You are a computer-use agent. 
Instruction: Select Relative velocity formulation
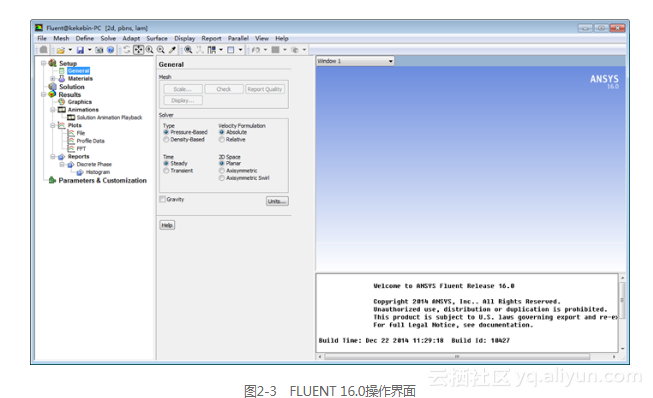tap(222, 139)
